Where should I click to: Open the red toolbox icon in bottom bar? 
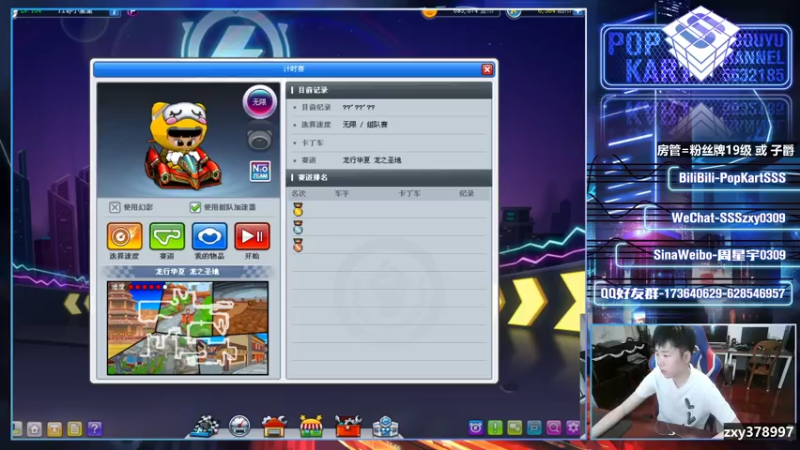(348, 427)
